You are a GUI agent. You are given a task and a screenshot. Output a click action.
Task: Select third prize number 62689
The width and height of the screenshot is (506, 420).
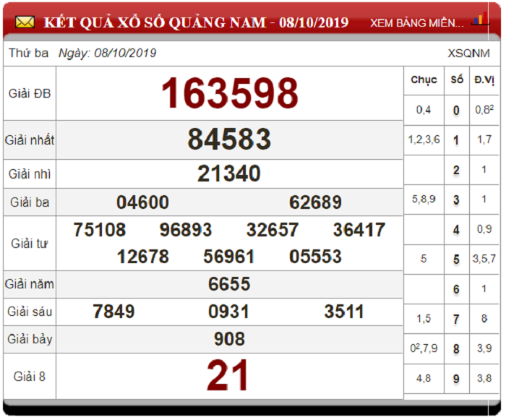coord(315,202)
